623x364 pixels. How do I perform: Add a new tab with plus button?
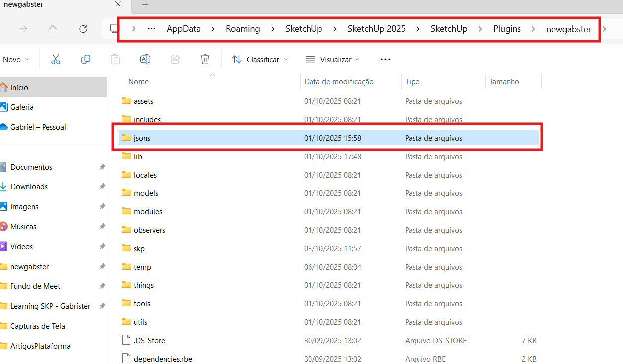[145, 4]
